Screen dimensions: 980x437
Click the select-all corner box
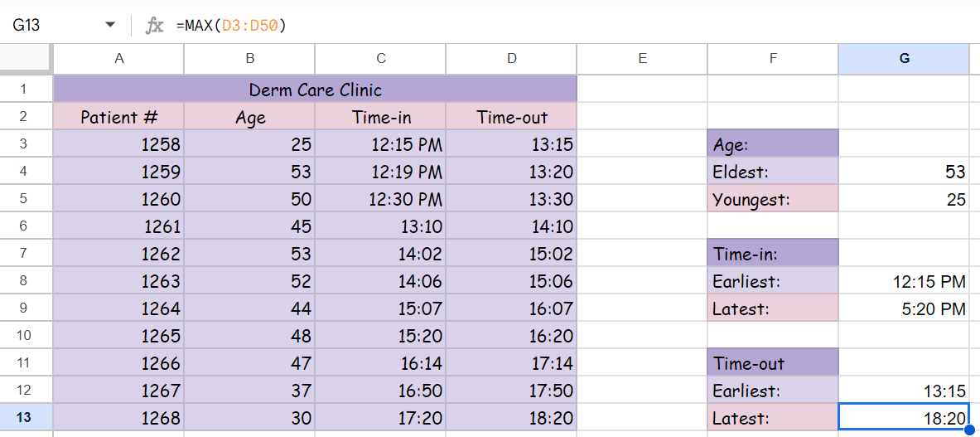(x=27, y=58)
